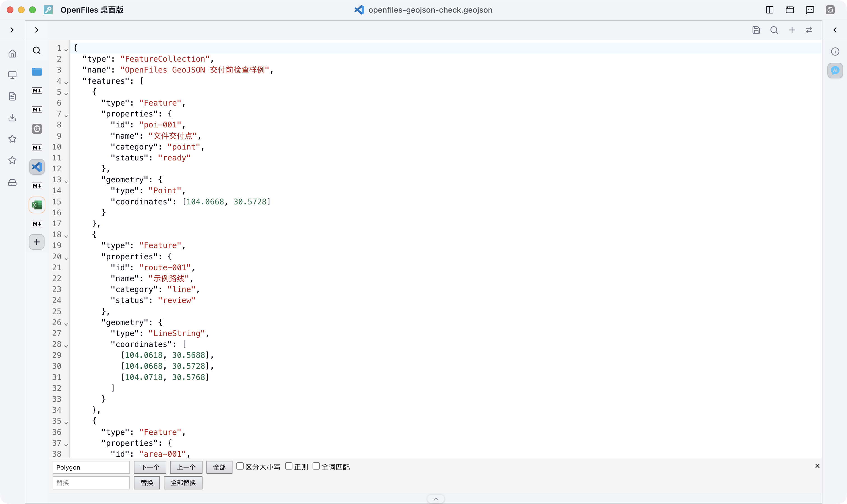Toggle split view icon in title bar
The width and height of the screenshot is (847, 504).
click(x=769, y=10)
